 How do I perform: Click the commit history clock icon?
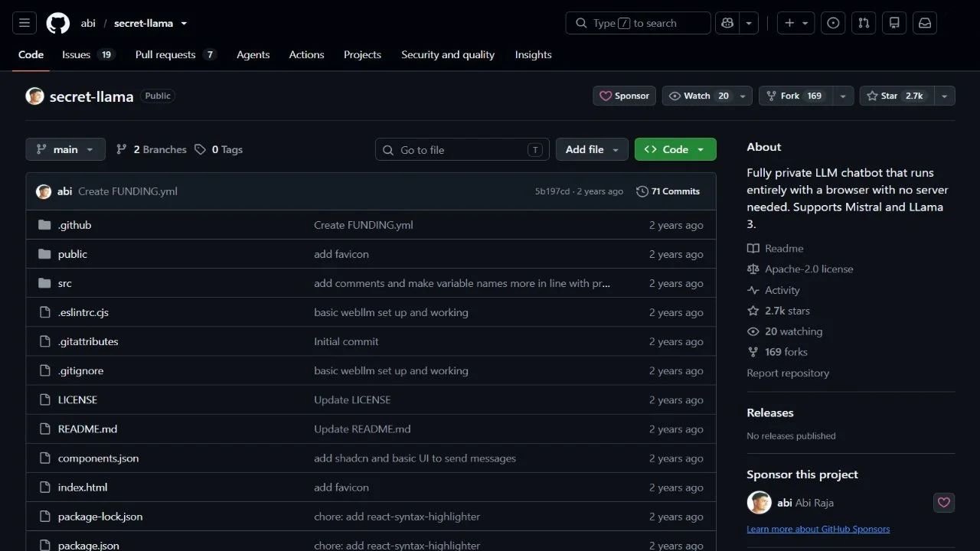tap(642, 191)
